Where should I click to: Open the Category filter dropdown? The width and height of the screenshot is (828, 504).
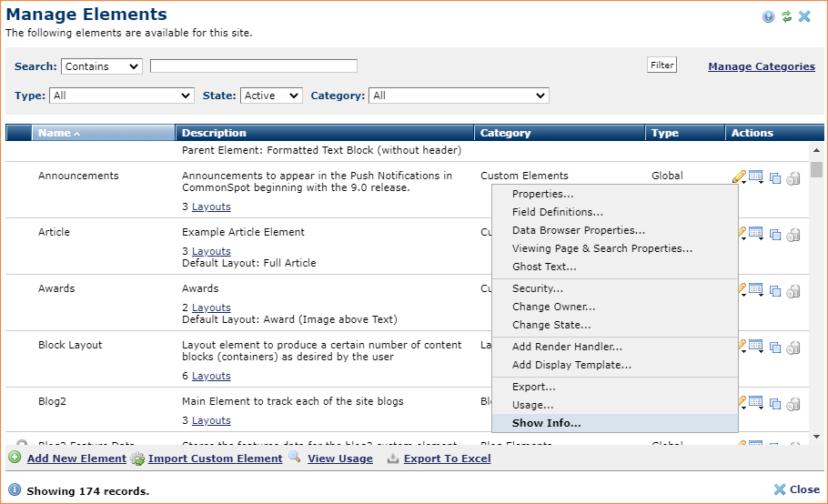point(459,96)
